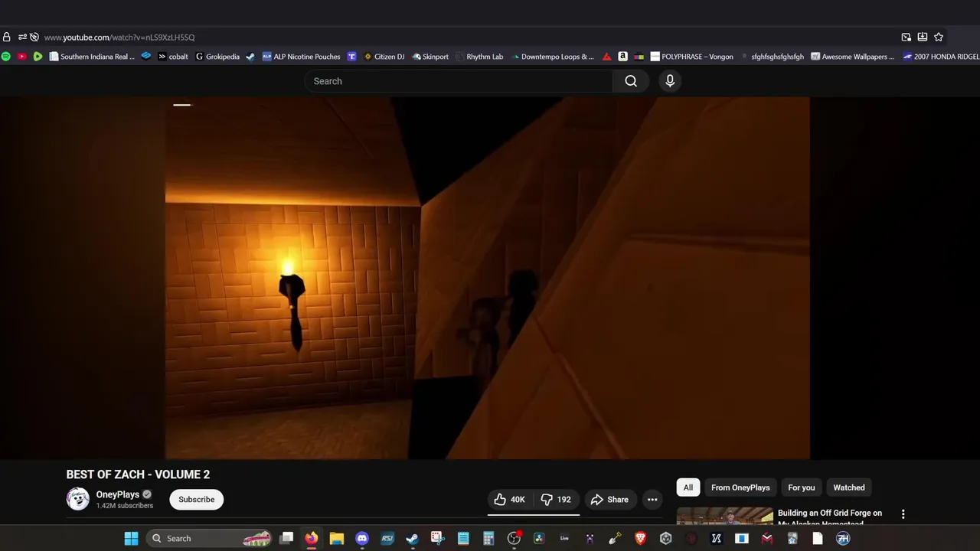Open the OBS Studio taskbar icon
980x551 pixels.
(x=514, y=539)
